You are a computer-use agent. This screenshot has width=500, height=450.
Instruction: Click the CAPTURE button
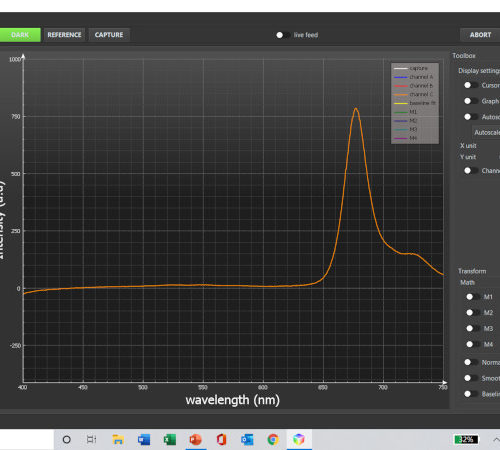point(109,35)
